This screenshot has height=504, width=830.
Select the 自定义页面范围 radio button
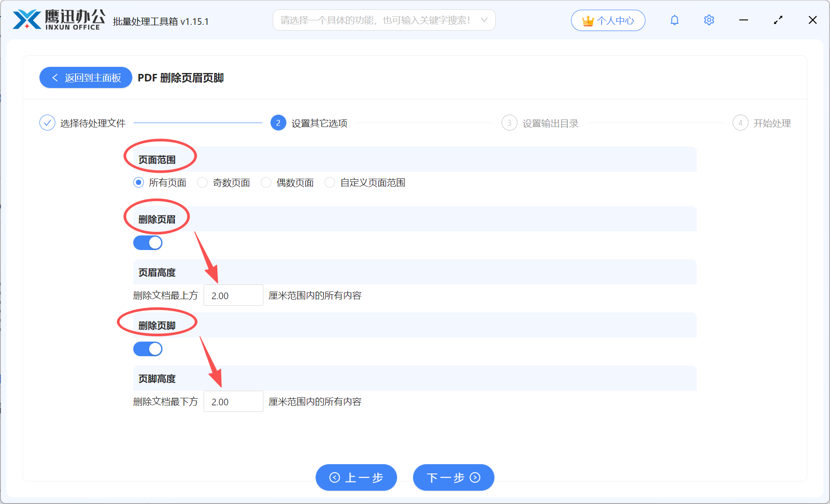coord(330,183)
